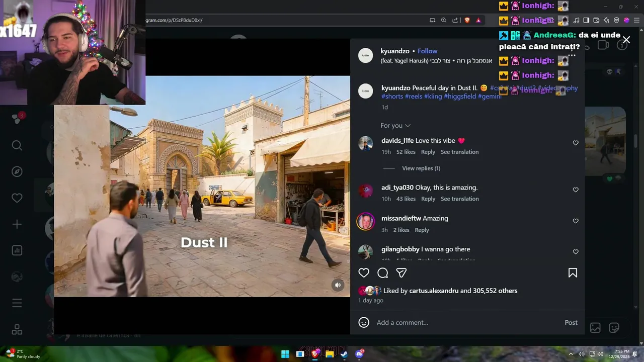Viewport: 644px width, 362px height.
Task: Open the list of 305,552 others likes
Action: coord(495,291)
